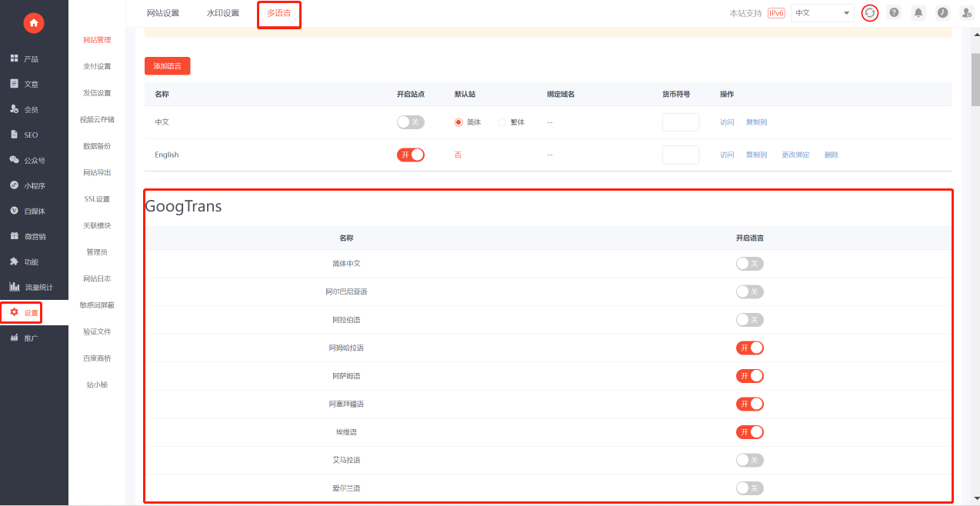Open 数据备份 in the settings submenu
This screenshot has width=980, height=506.
point(97,146)
